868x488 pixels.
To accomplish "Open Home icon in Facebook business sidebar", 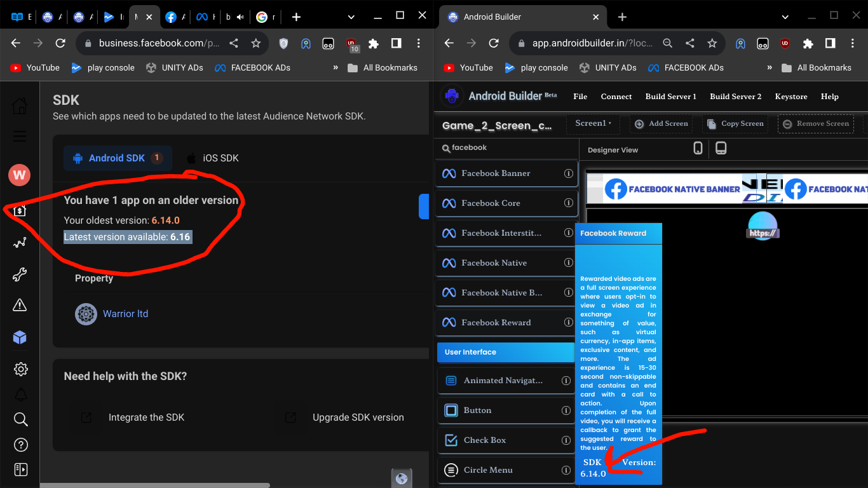I will (x=20, y=105).
